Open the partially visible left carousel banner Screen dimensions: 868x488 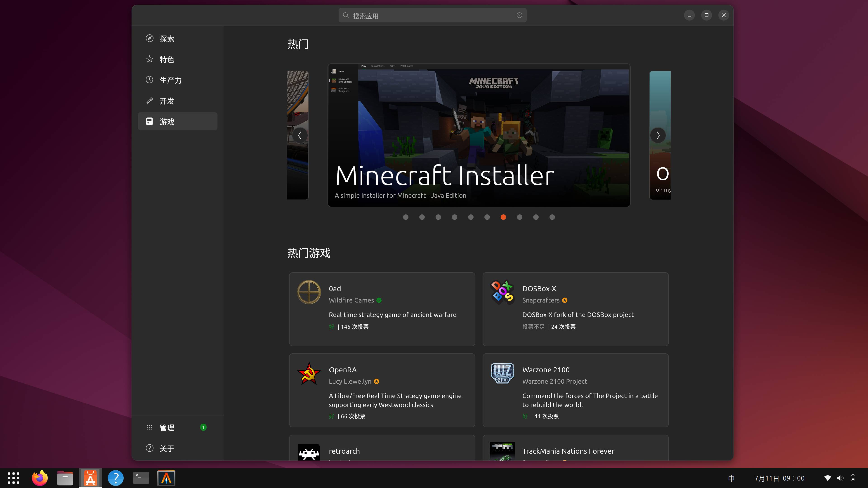click(x=298, y=135)
